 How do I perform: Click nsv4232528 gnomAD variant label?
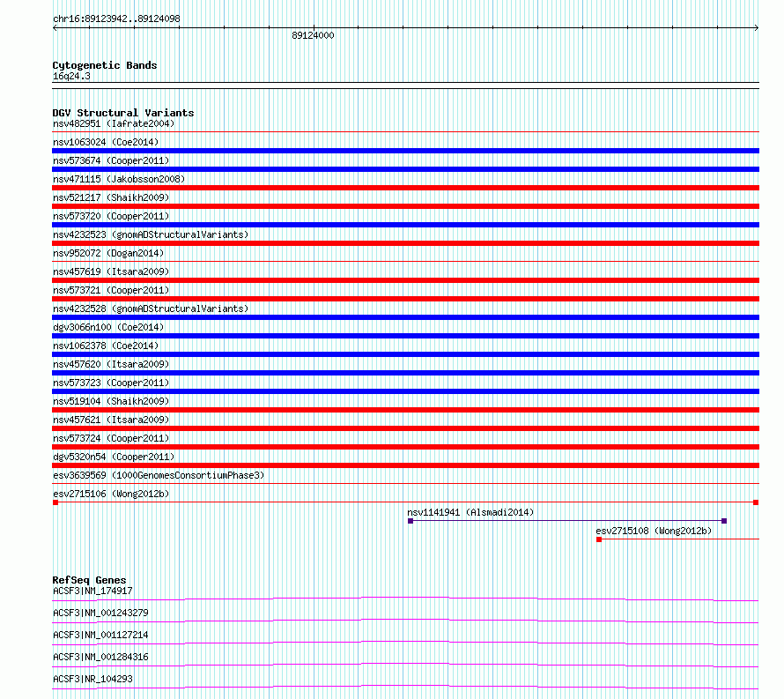[151, 309]
